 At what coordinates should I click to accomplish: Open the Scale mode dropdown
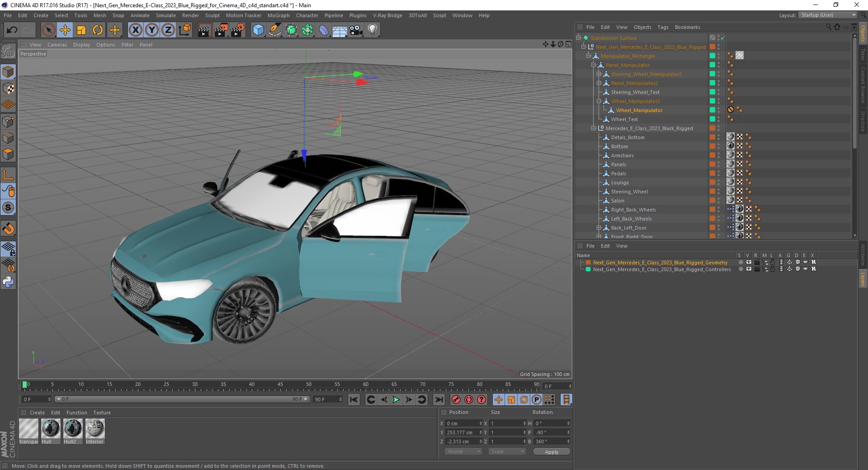tap(507, 451)
